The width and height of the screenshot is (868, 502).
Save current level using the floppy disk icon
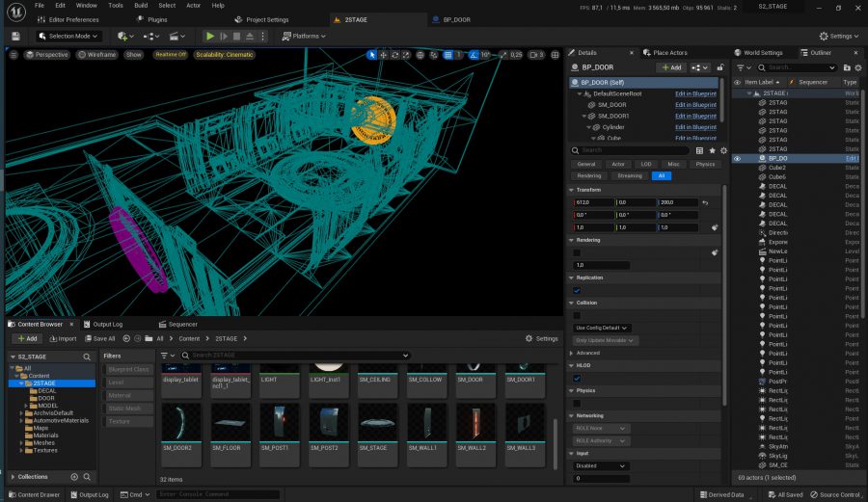tap(15, 36)
